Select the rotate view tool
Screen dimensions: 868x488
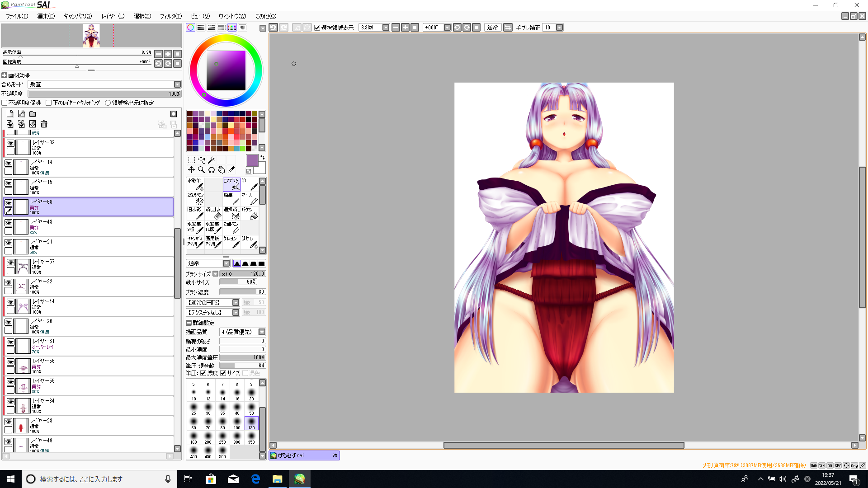[212, 170]
